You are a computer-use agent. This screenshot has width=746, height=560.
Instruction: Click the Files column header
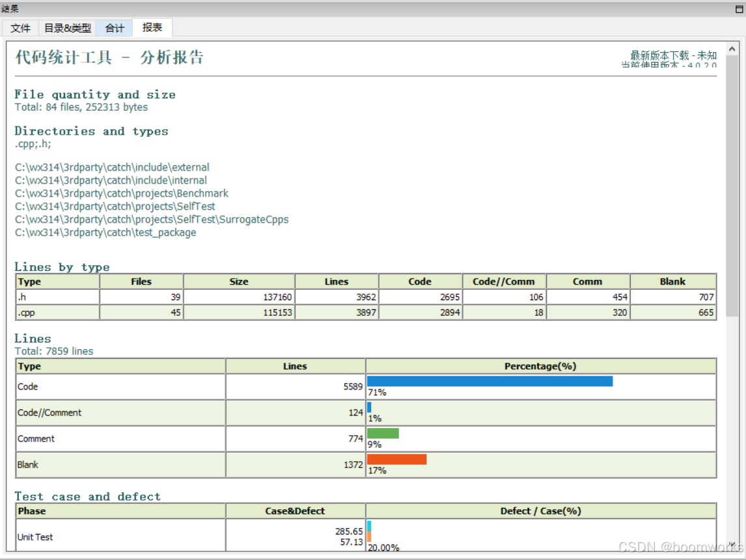[x=141, y=282]
